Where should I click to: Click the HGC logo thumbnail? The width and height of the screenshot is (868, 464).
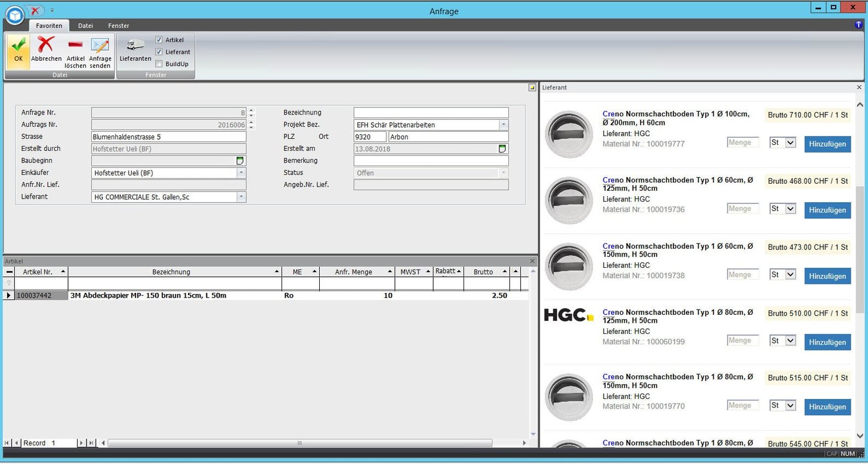(569, 315)
